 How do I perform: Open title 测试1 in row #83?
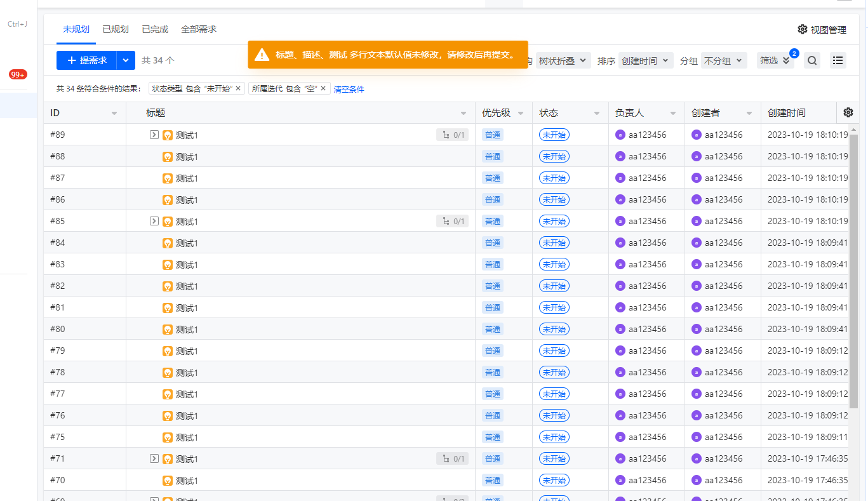(187, 265)
